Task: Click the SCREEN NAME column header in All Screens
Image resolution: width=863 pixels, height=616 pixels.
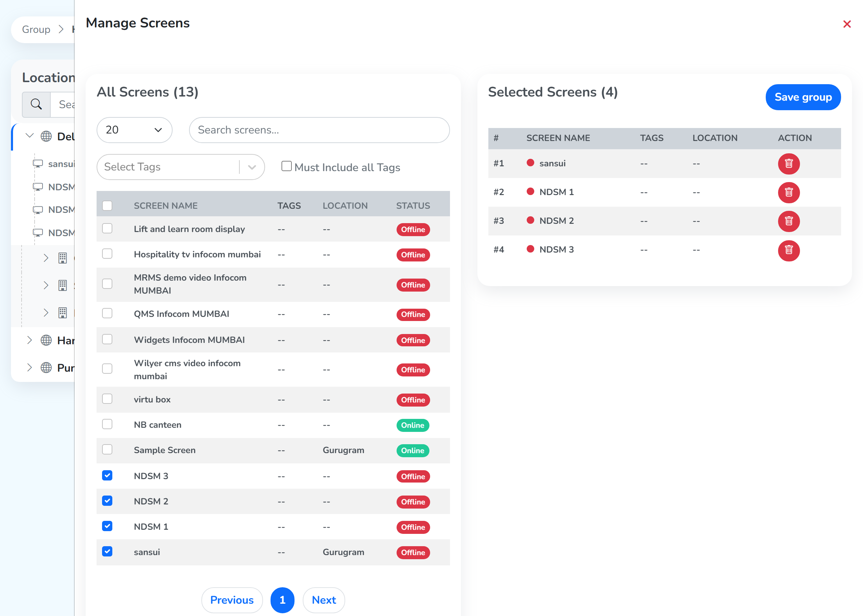Action: click(165, 206)
